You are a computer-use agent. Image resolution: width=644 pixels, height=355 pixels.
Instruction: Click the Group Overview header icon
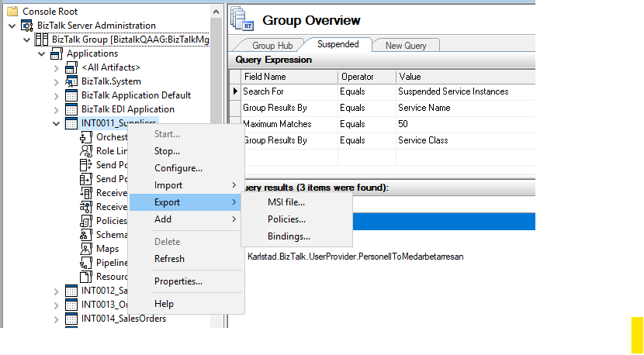point(242,19)
